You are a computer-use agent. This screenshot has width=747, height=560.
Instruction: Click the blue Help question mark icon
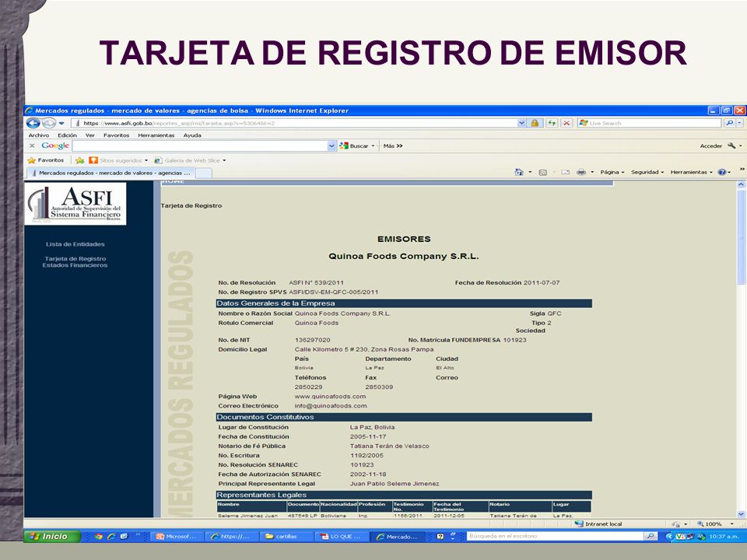tap(722, 173)
